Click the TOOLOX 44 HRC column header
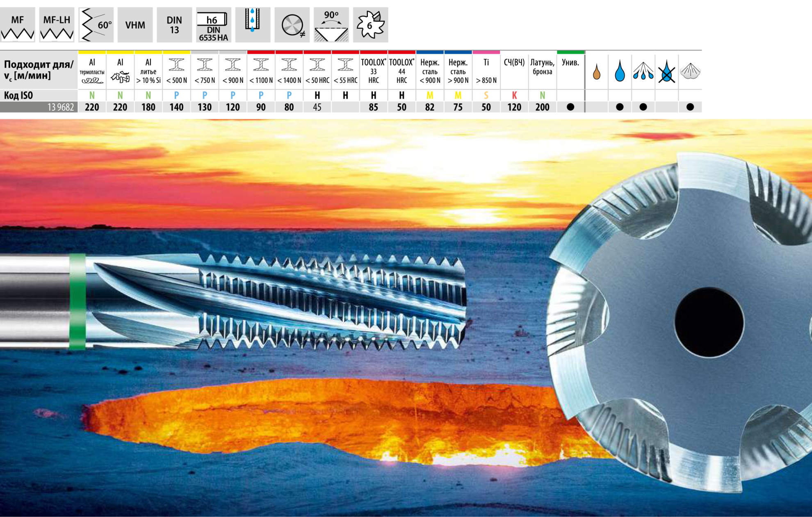 point(401,71)
